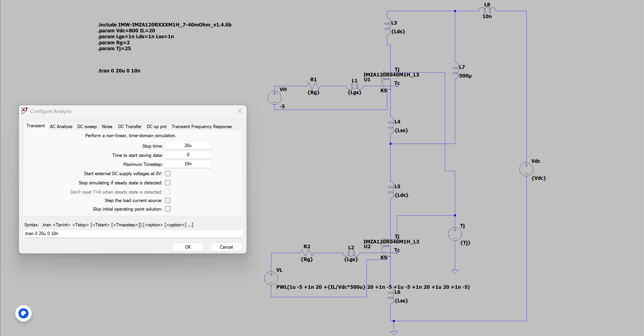Click the VL PWL voltage source symbol

coord(271,278)
